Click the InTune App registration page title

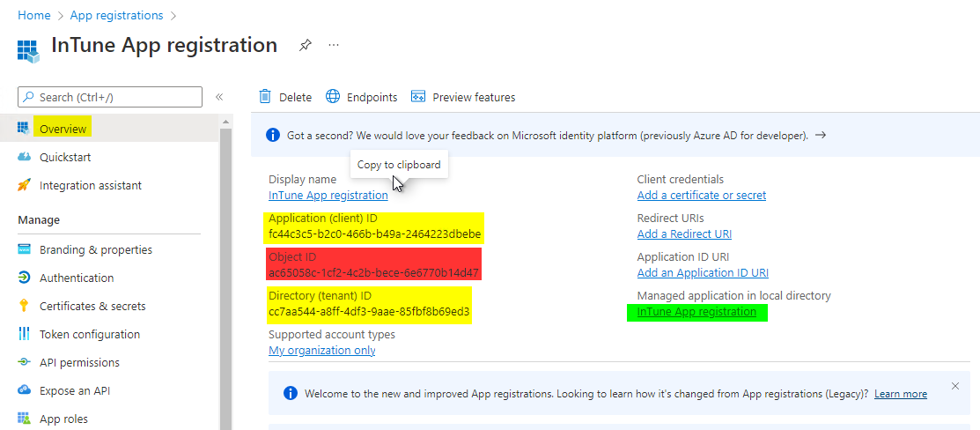coord(164,45)
